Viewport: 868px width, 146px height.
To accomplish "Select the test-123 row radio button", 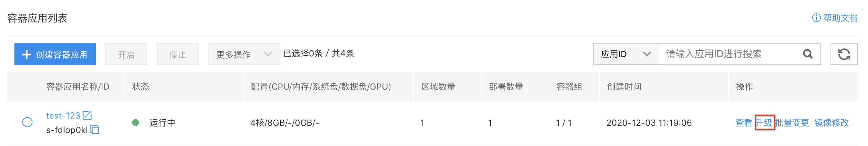I will (x=27, y=122).
